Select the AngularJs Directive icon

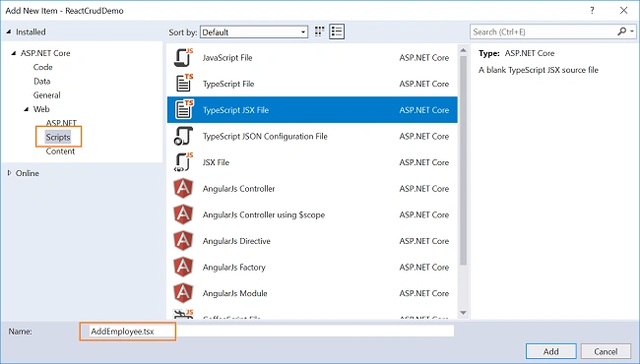tap(183, 241)
